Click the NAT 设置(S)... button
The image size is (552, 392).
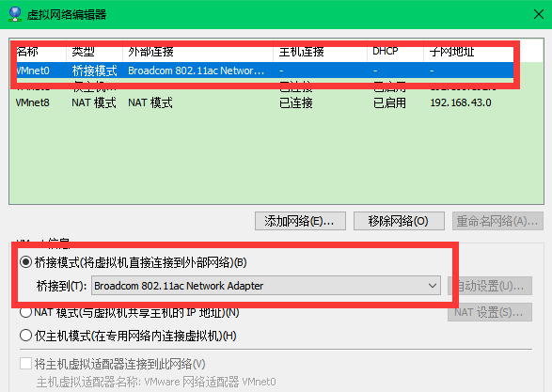point(490,312)
